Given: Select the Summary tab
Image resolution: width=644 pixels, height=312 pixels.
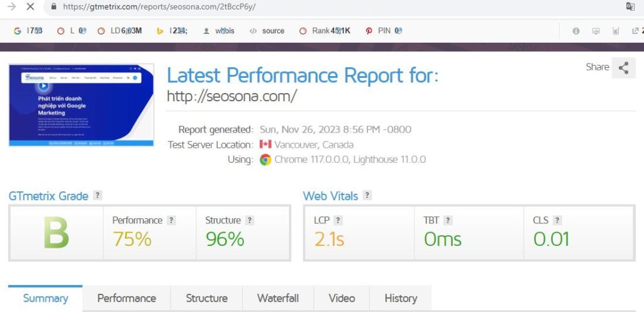Looking at the screenshot, I should click(45, 298).
